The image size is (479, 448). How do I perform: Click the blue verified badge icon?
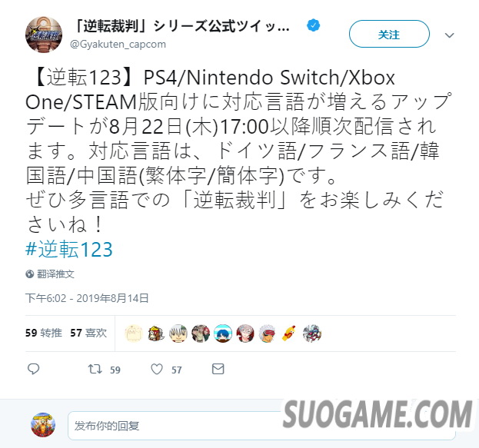pyautogui.click(x=314, y=25)
